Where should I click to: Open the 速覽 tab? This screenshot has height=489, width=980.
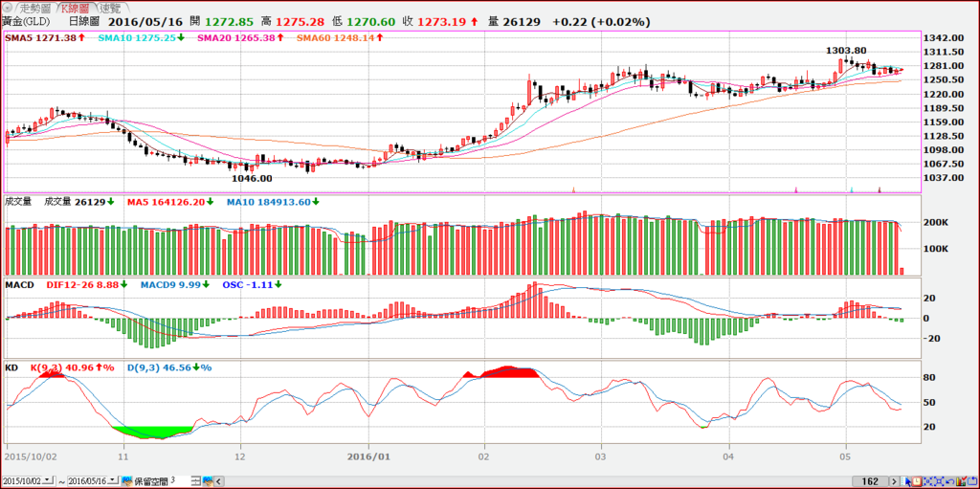(111, 8)
